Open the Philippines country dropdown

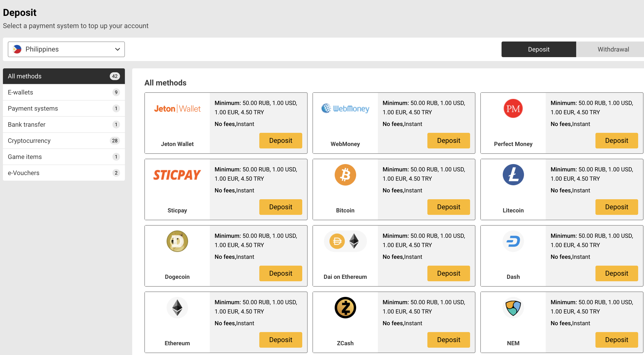coord(66,49)
